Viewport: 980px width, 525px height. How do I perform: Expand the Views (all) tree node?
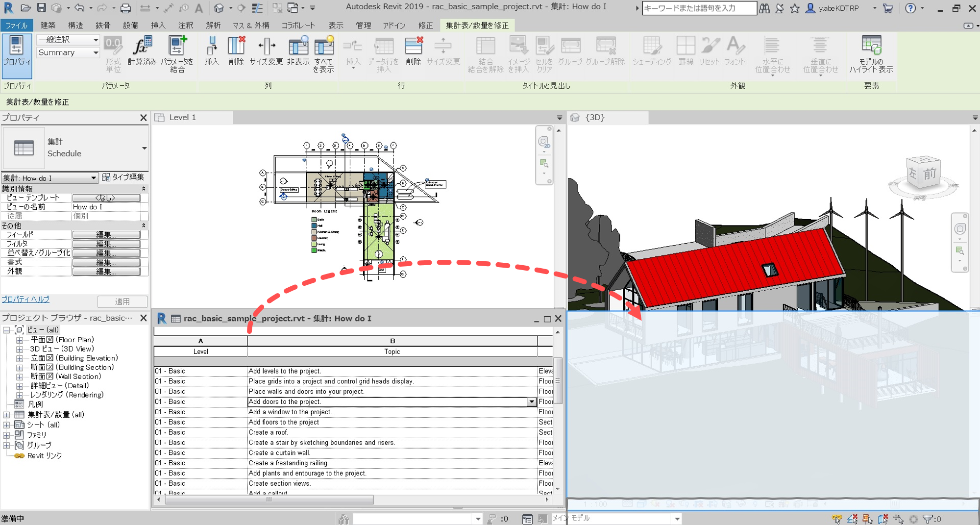(x=6, y=330)
